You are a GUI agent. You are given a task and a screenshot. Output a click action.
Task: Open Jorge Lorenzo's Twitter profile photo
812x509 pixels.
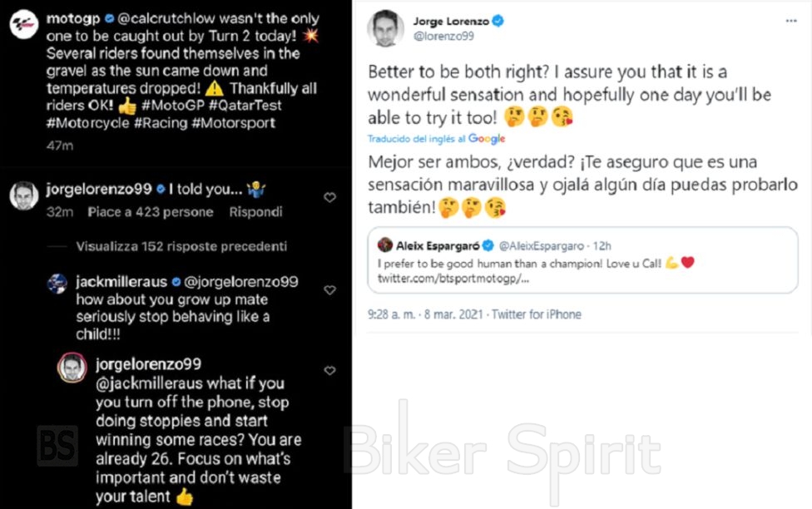coord(385,28)
